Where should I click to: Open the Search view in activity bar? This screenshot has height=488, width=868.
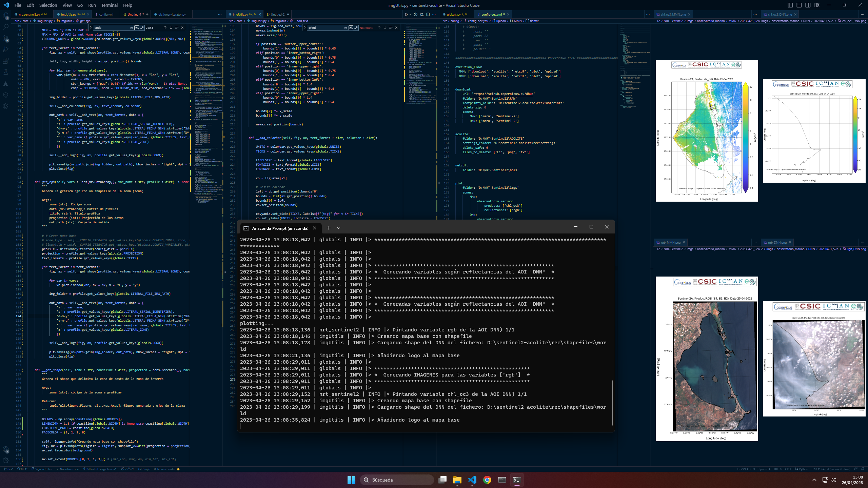point(6,27)
